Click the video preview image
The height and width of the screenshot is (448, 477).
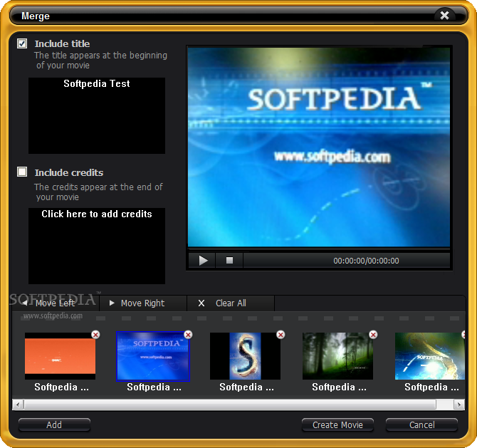tap(319, 147)
